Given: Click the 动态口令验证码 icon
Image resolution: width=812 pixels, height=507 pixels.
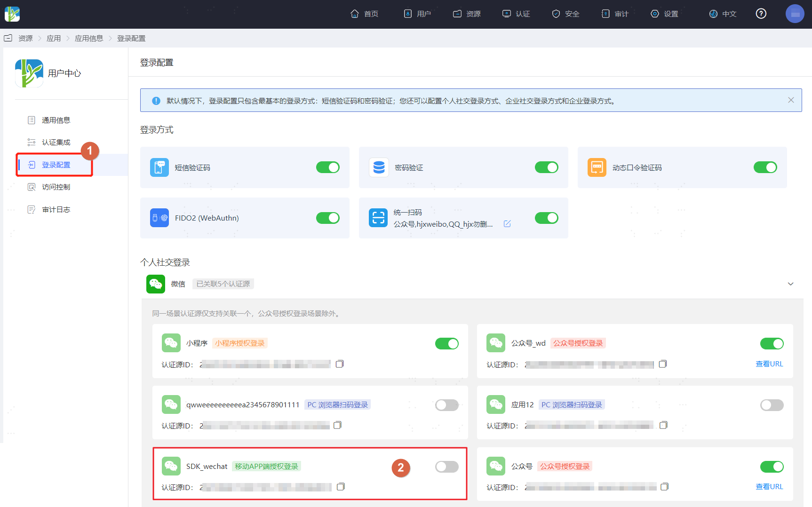Looking at the screenshot, I should 597,167.
